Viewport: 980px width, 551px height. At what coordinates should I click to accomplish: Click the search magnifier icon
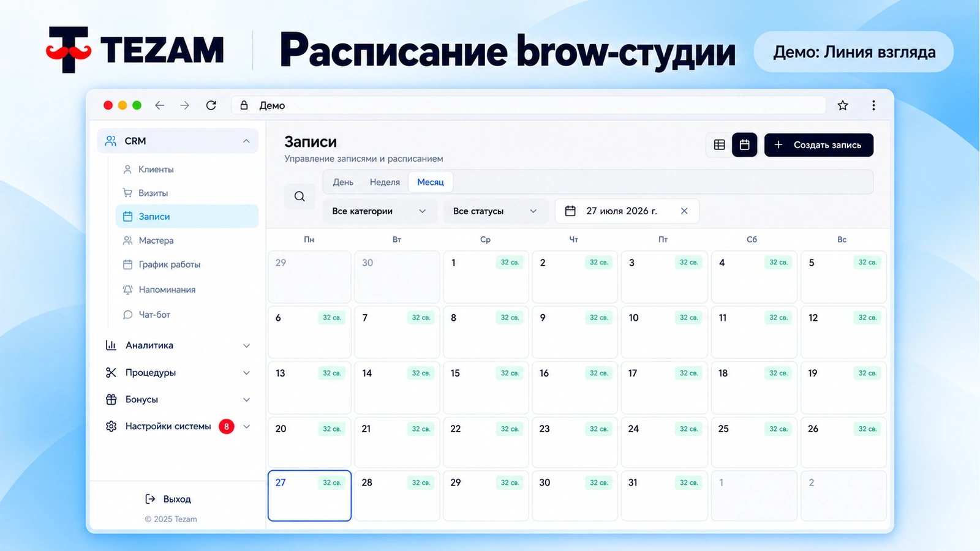pyautogui.click(x=300, y=197)
